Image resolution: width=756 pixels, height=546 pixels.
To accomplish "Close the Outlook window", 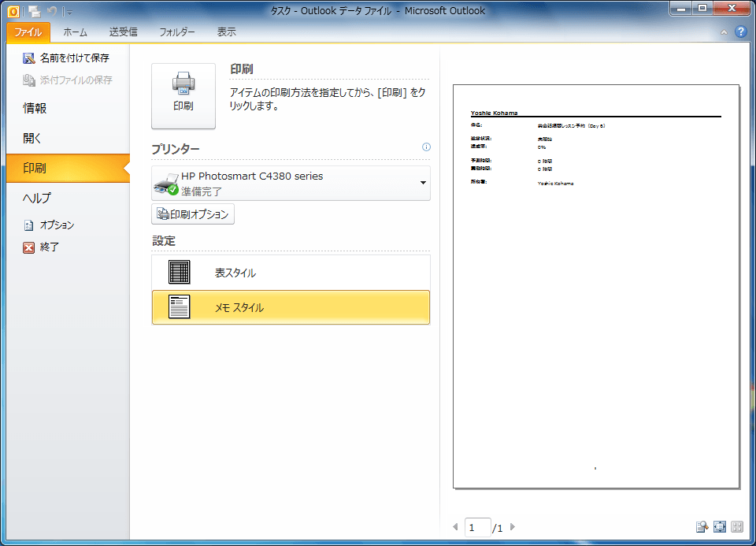I will click(732, 8).
